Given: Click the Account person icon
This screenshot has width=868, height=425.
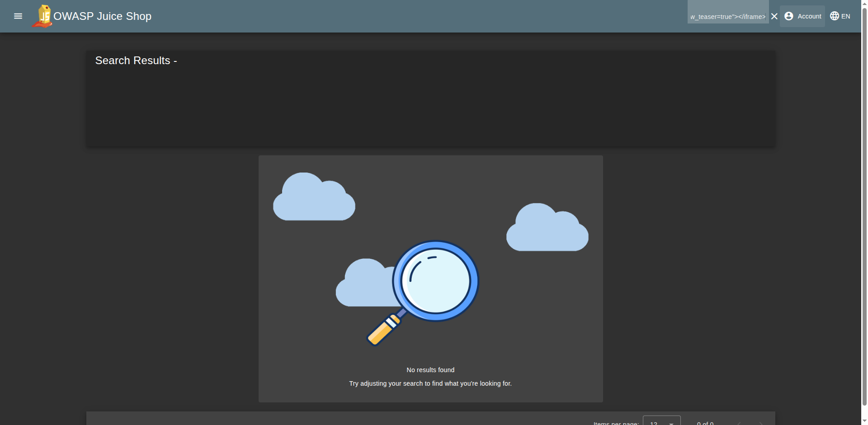Looking at the screenshot, I should [789, 16].
